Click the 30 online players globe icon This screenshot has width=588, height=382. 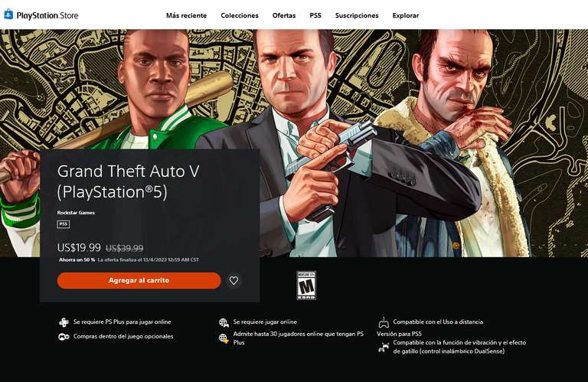click(x=224, y=338)
